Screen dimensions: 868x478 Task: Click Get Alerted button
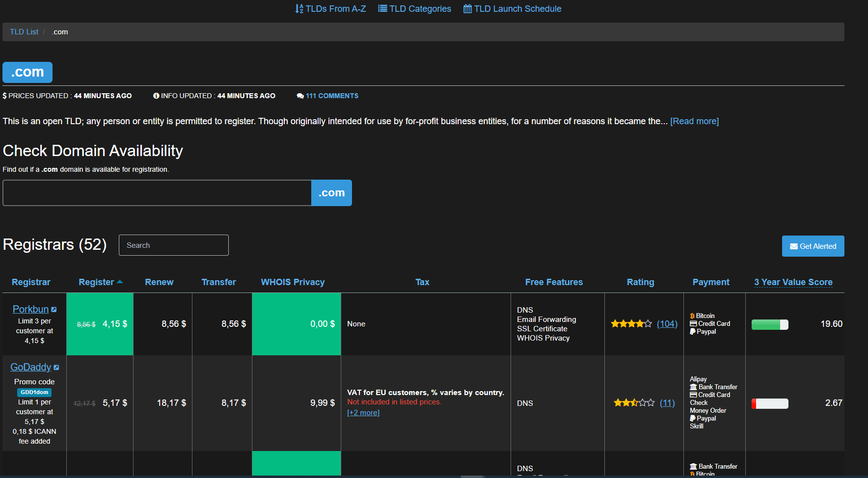pos(813,246)
